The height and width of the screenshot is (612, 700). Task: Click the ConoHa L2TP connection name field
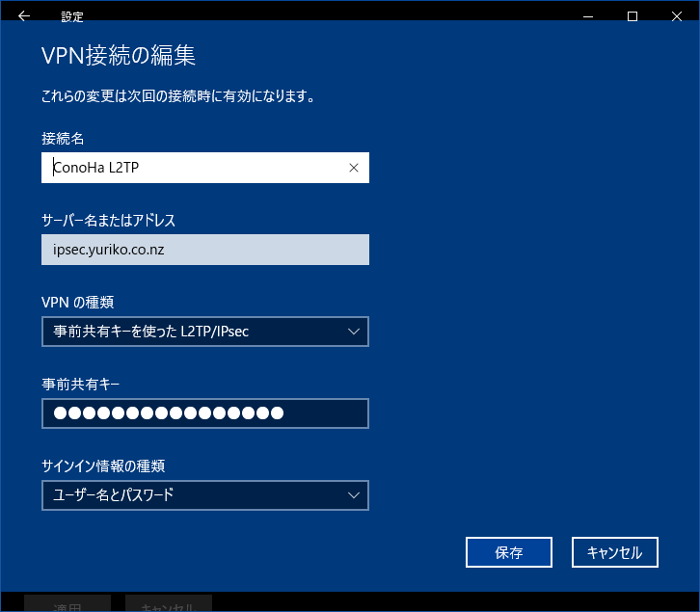click(193, 168)
